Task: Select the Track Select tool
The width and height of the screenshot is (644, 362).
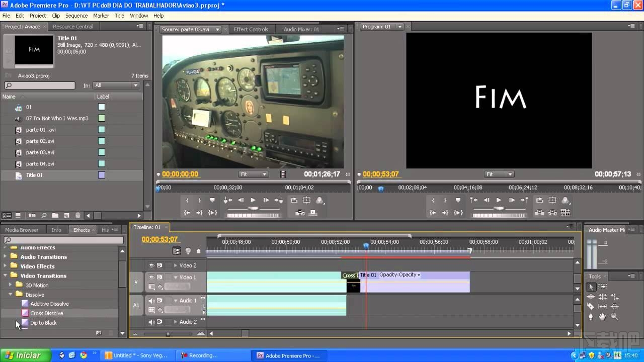Action: [x=603, y=287]
